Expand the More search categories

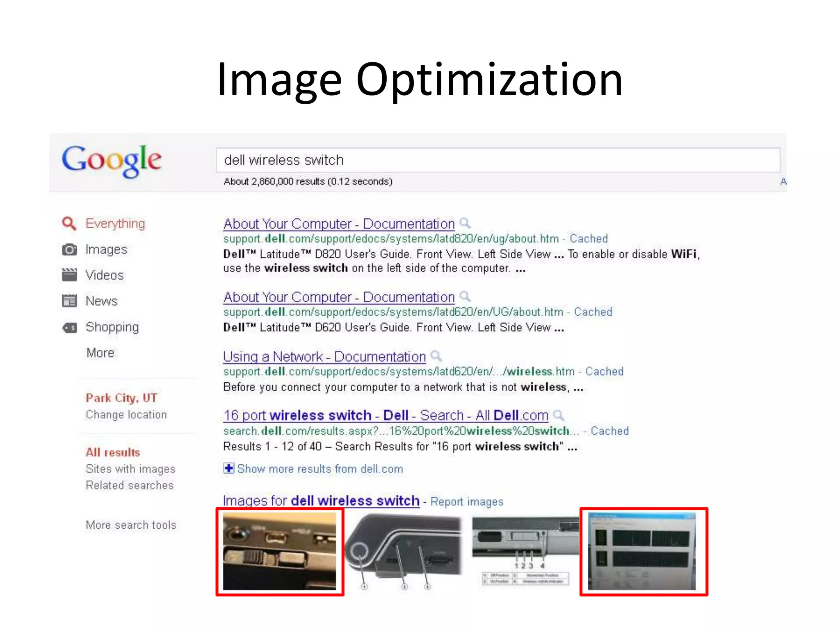(x=100, y=353)
